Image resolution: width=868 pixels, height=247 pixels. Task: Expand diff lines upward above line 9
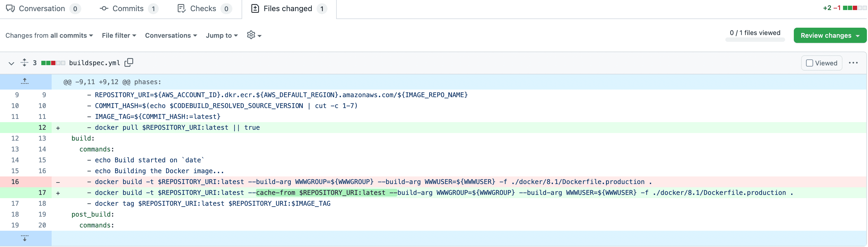[25, 81]
